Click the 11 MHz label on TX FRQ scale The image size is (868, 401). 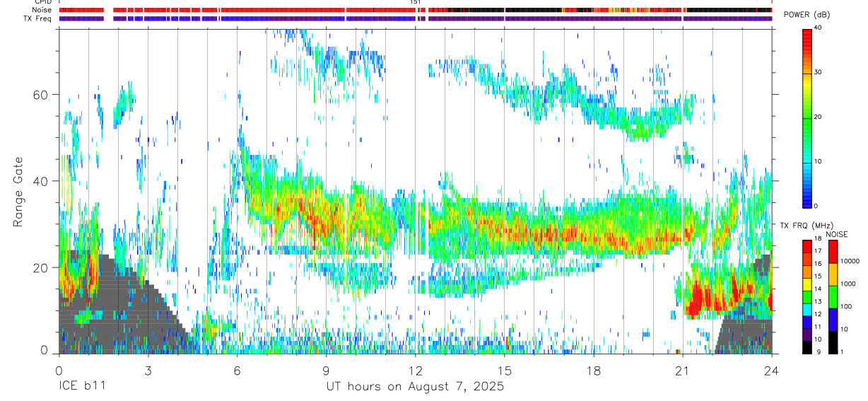(x=818, y=327)
